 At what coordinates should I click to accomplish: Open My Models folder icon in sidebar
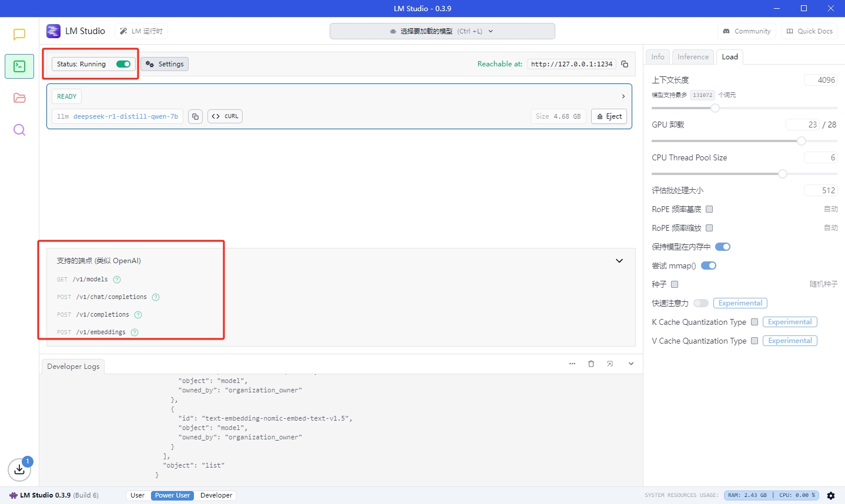point(19,98)
